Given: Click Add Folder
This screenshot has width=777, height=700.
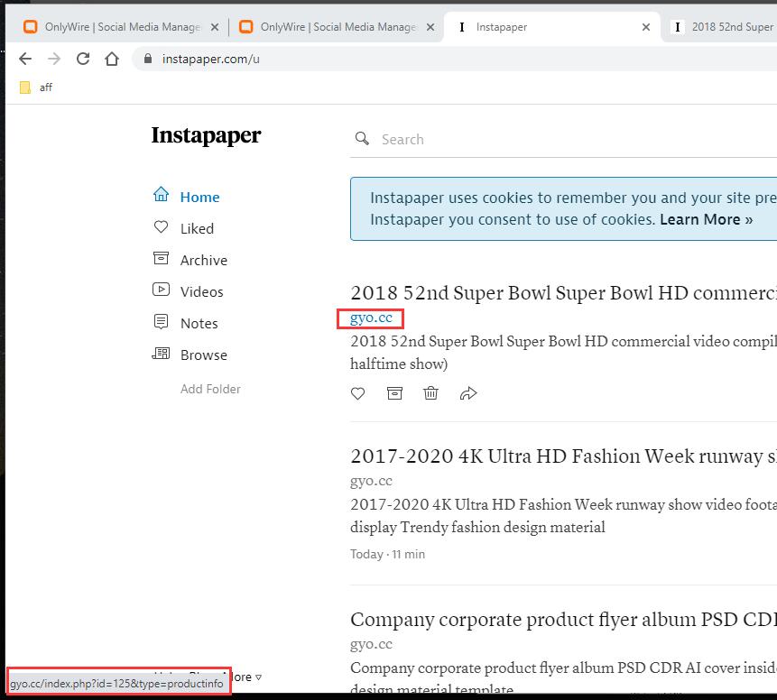Looking at the screenshot, I should click(x=210, y=389).
